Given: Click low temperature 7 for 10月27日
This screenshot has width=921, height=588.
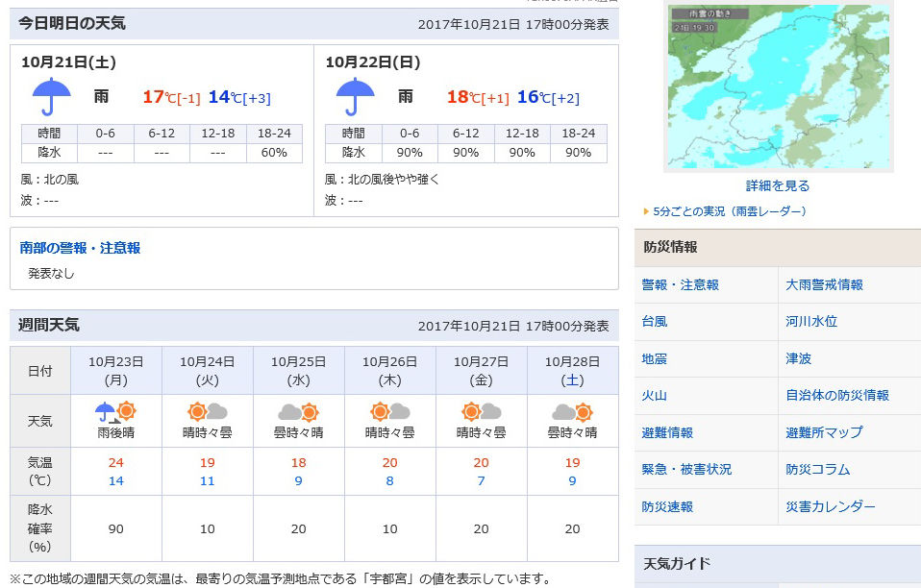Looking at the screenshot, I should [x=481, y=480].
